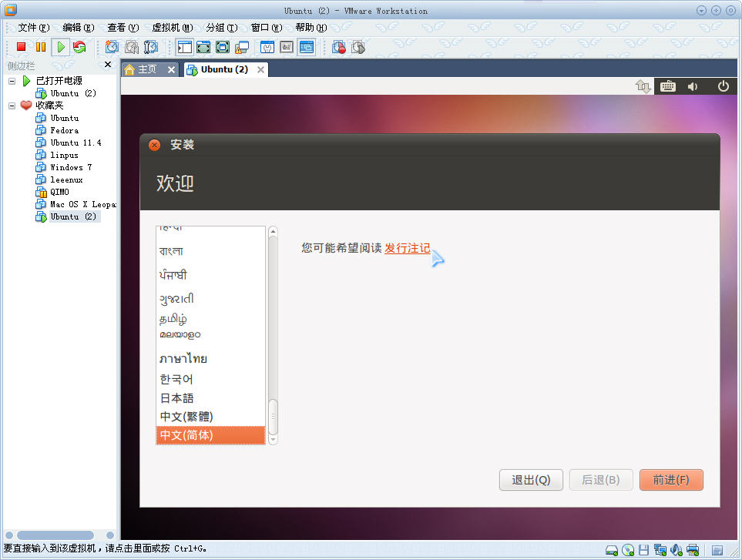The image size is (742, 560).
Task: Select 日本語 in the language list
Action: pyautogui.click(x=210, y=398)
